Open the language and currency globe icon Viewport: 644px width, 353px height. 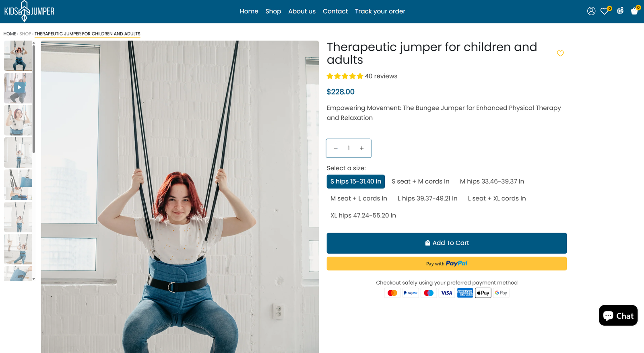(620, 11)
